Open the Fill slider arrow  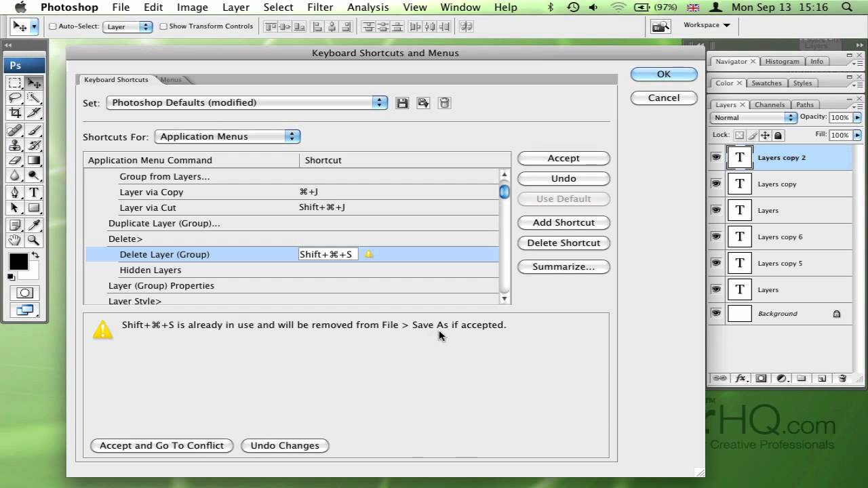coord(857,135)
